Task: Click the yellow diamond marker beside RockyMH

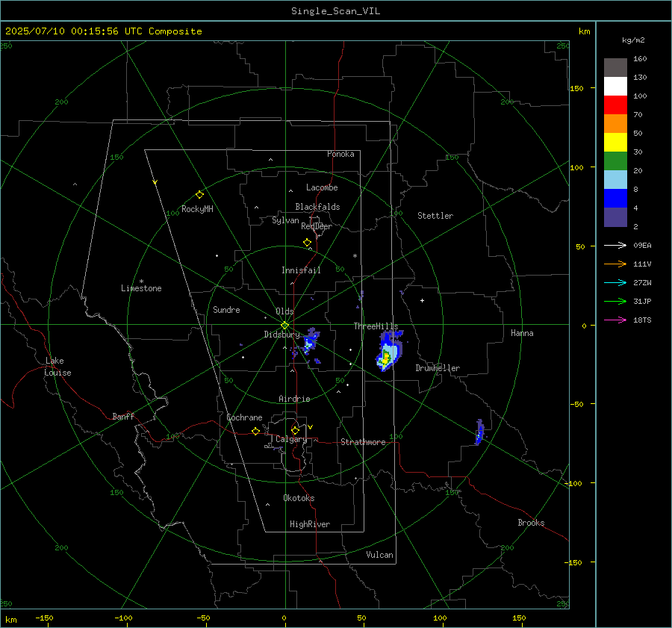Action: (199, 195)
